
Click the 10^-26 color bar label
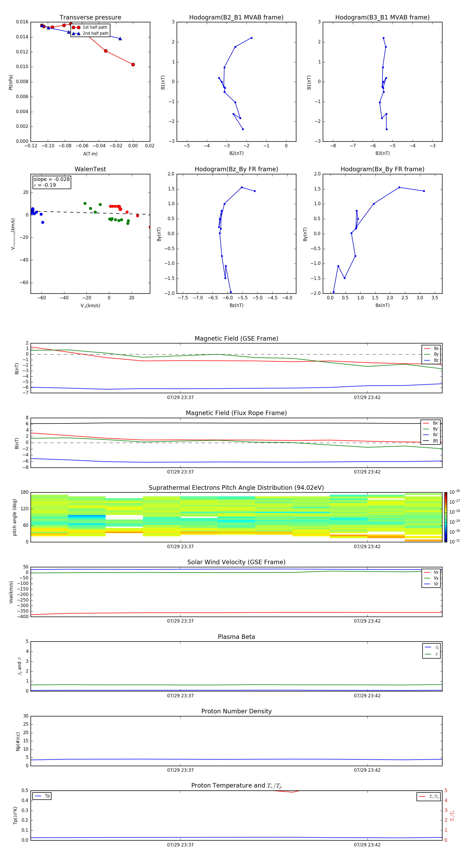(455, 492)
